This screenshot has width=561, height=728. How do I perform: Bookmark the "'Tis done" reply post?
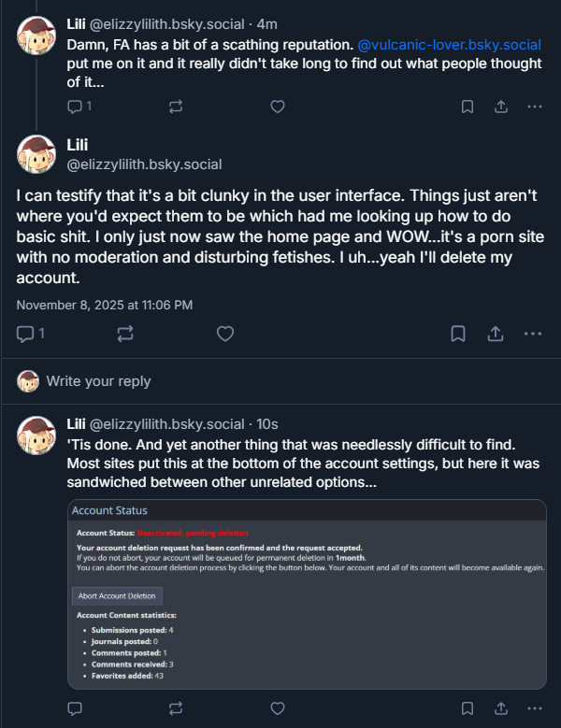click(x=467, y=709)
